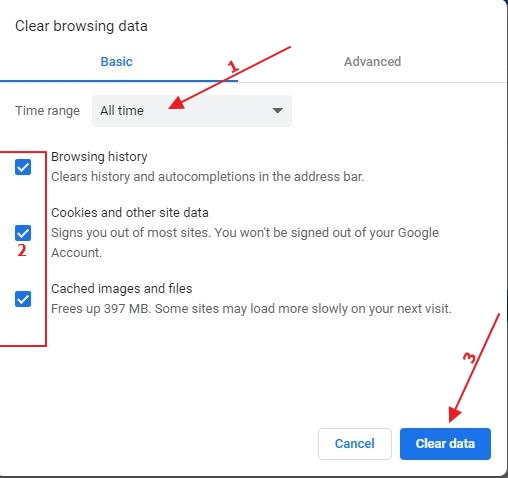
Task: Toggle the Cookies and other site data checkbox
Action: [23, 233]
